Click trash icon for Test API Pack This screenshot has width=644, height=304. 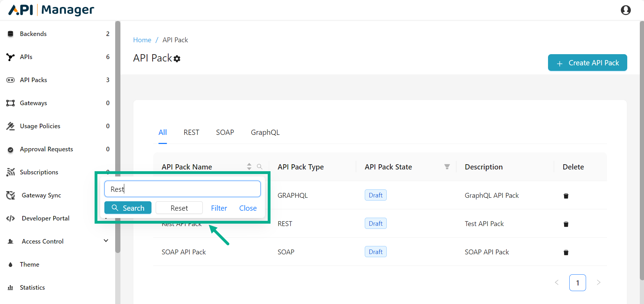pos(566,224)
